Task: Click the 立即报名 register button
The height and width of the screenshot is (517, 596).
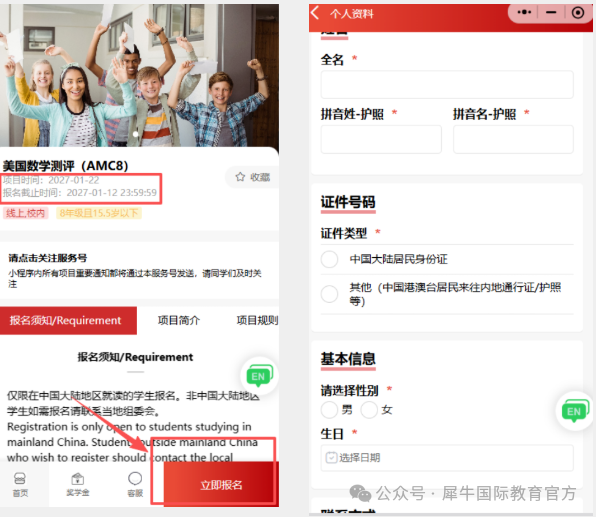Action: (221, 485)
